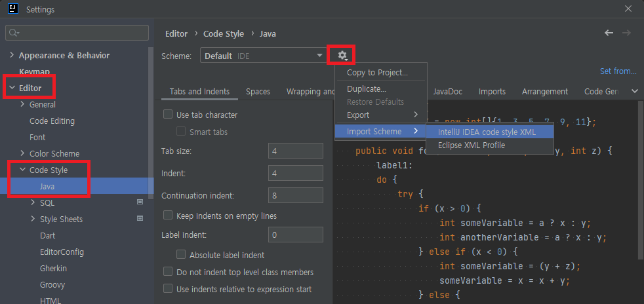The width and height of the screenshot is (644, 304).
Task: Show hidden tabs with the chevron
Action: [635, 91]
